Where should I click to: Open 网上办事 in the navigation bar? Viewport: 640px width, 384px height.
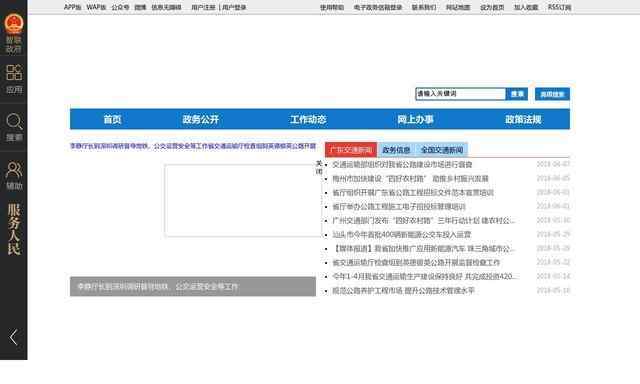pyautogui.click(x=416, y=120)
